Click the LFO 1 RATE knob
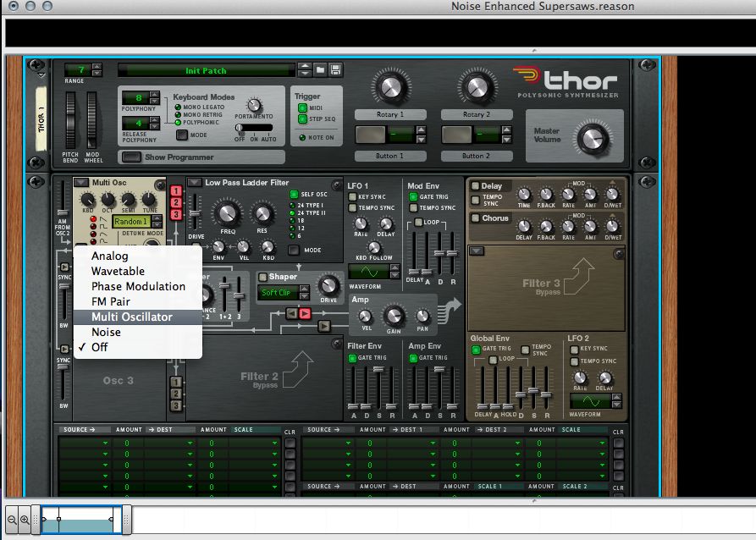Viewport: 756px width, 540px height. [x=361, y=223]
